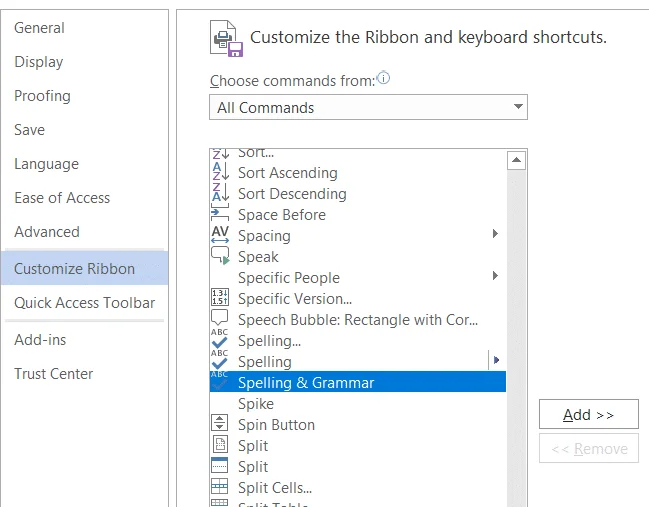This screenshot has width=649, height=507.
Task: Select Speech Bubble: Rectangle with Cor... command
Action: tap(358, 320)
